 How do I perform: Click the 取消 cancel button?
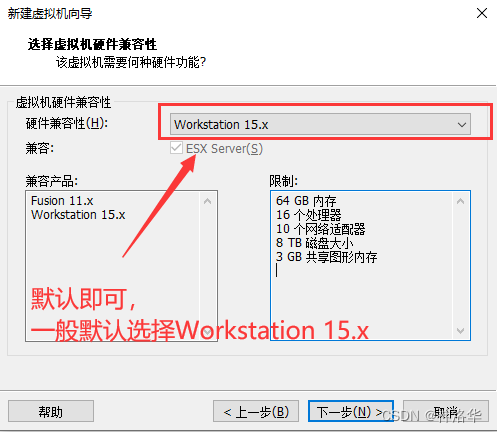click(x=446, y=411)
